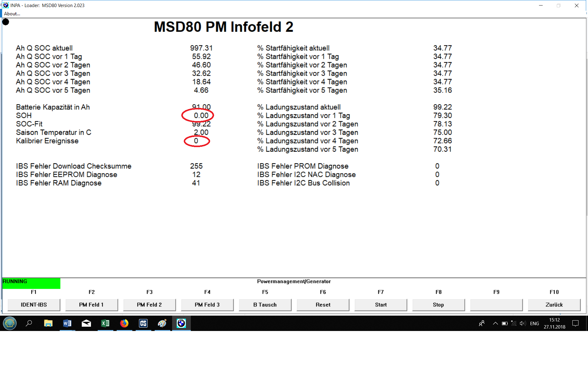Switch to PM Feld 1

coord(91,305)
